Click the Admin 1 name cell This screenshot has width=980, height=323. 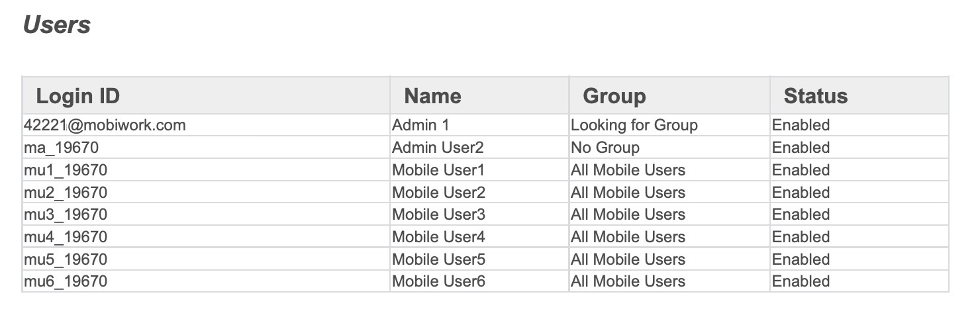point(420,125)
